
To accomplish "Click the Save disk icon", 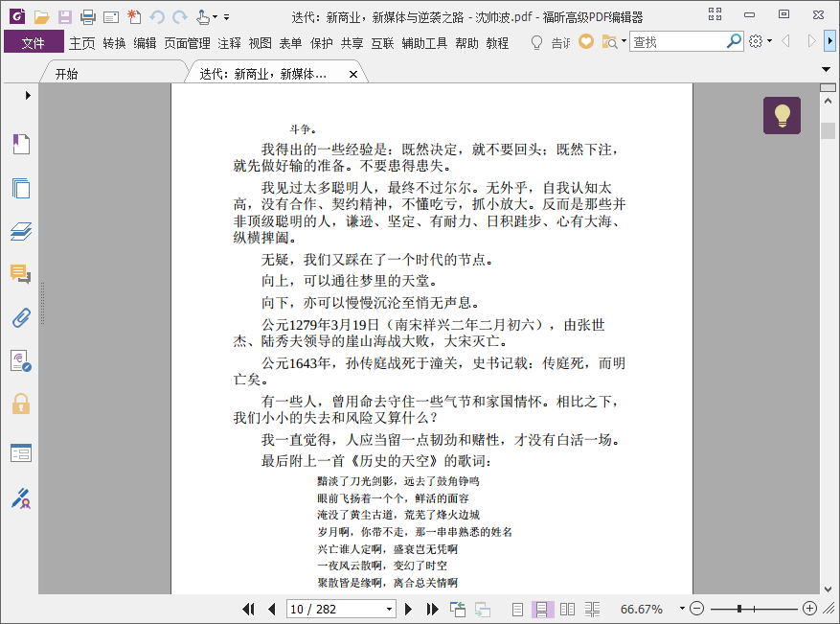I will (x=65, y=17).
